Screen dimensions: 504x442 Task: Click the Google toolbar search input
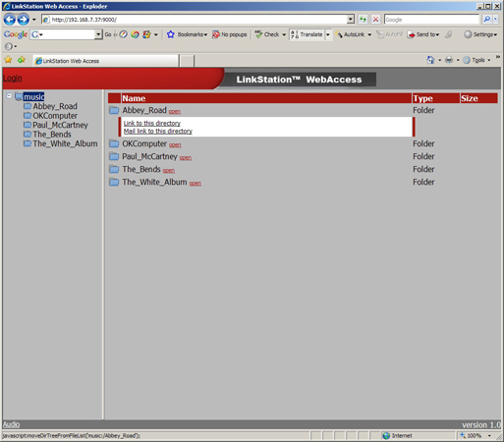[x=63, y=34]
